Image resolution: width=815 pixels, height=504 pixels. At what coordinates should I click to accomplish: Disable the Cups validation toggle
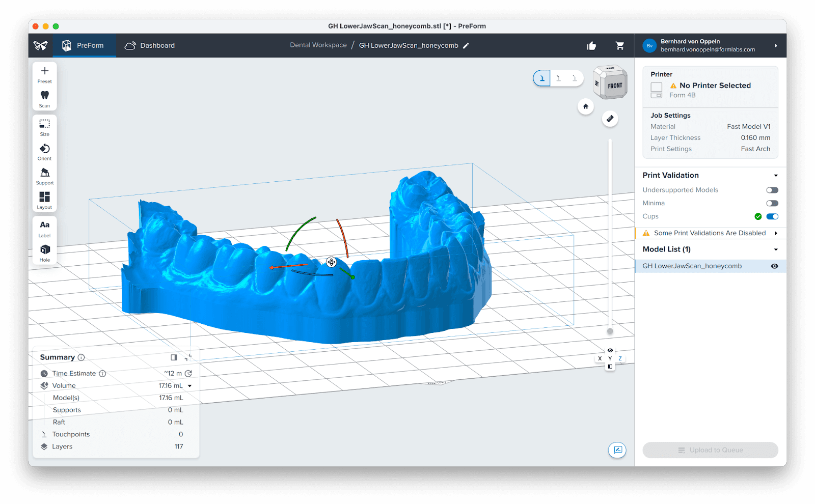click(x=772, y=216)
